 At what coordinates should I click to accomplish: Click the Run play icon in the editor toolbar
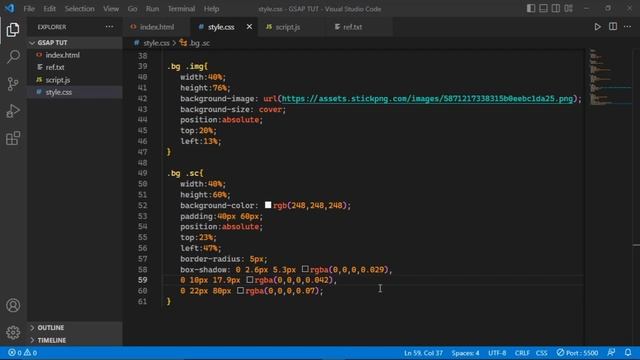[598, 27]
